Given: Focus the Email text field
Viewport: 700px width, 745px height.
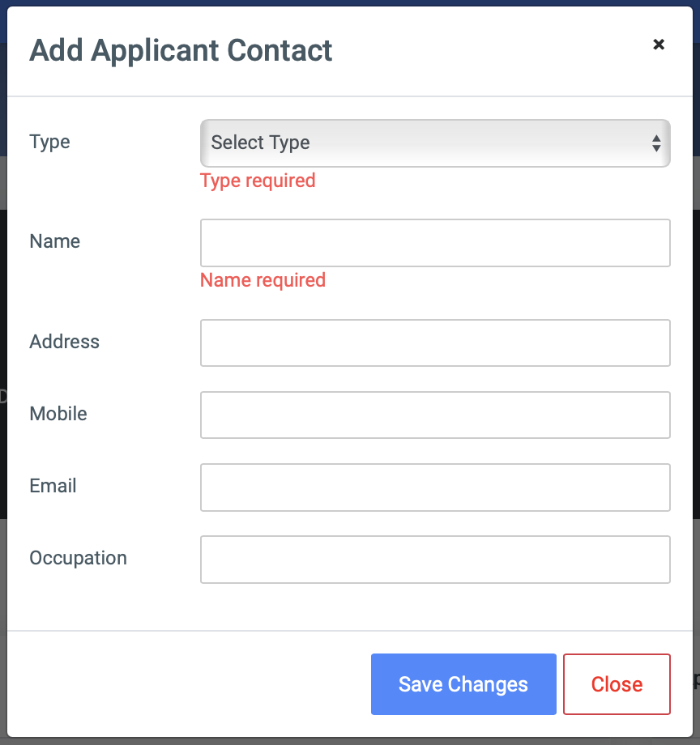Looking at the screenshot, I should coord(435,487).
